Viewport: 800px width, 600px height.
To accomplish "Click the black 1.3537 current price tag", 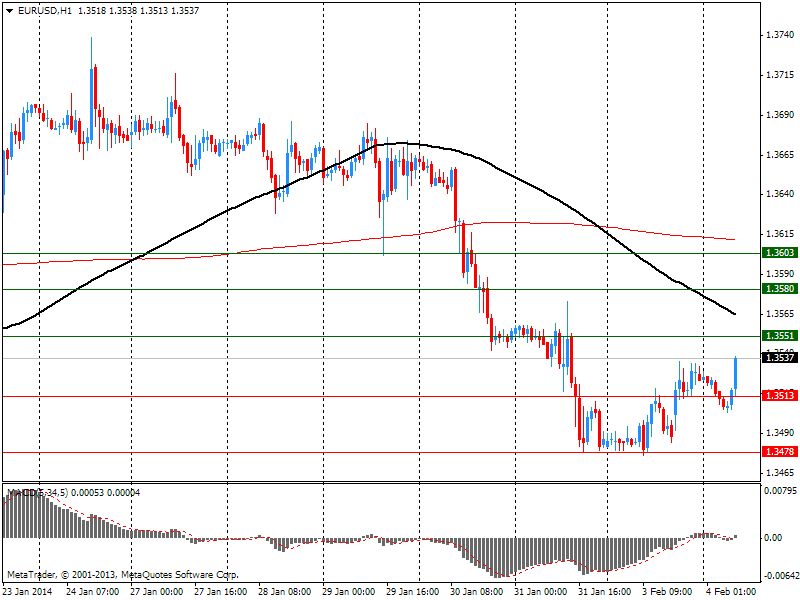I will pyautogui.click(x=779, y=358).
